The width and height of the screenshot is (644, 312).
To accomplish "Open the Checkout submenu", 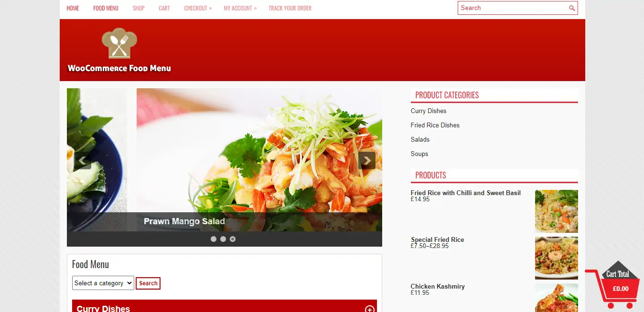I will coord(198,8).
